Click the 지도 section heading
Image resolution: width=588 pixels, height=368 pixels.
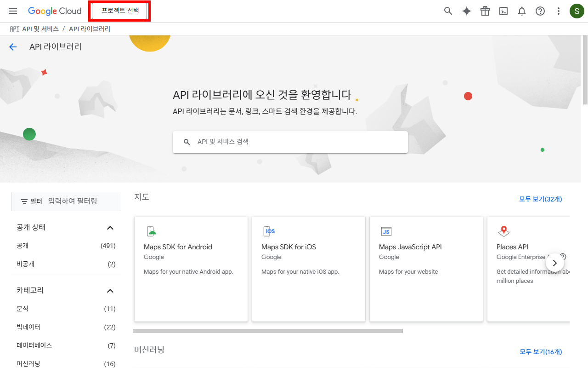pyautogui.click(x=141, y=197)
